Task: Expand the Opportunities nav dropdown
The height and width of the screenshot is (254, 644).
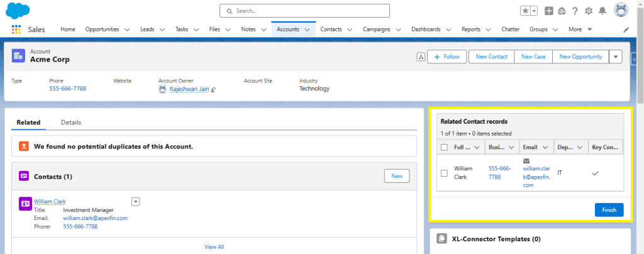Action: click(x=127, y=30)
